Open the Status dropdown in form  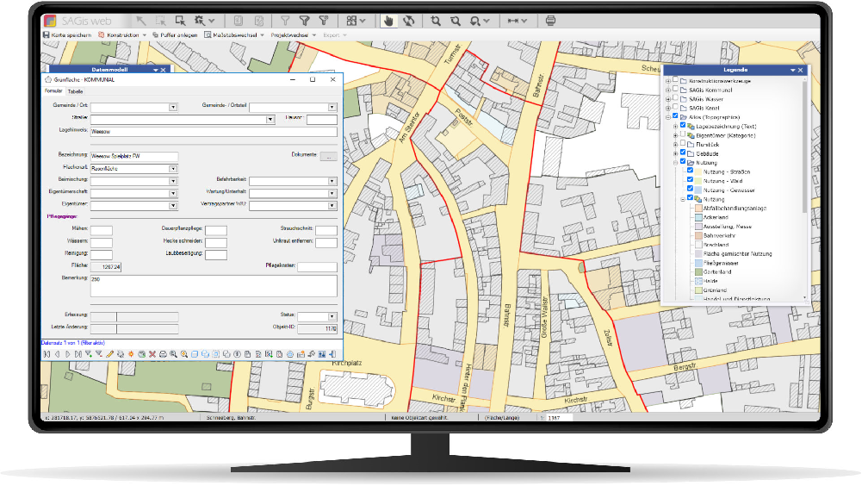point(332,316)
